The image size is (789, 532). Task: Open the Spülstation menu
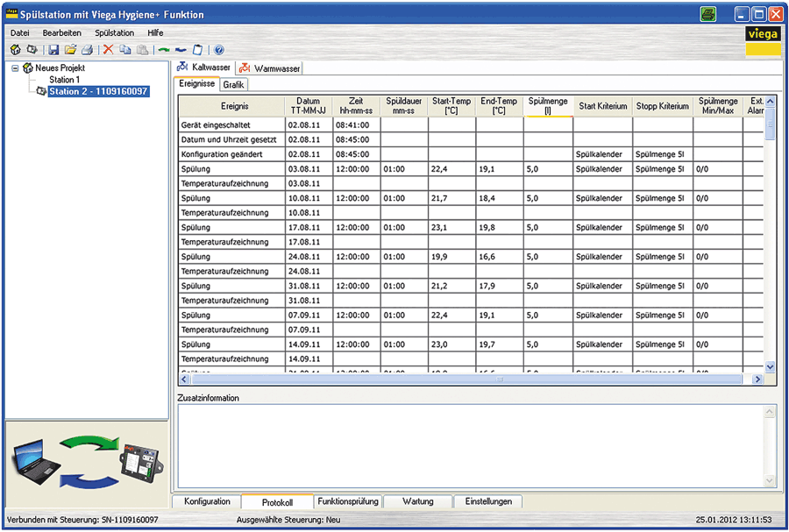pyautogui.click(x=114, y=32)
